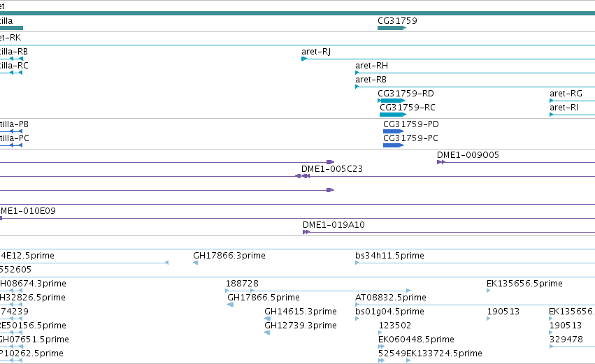Select the CG31759-PD blue protein bar
The width and height of the screenshot is (595, 364).
click(x=393, y=131)
